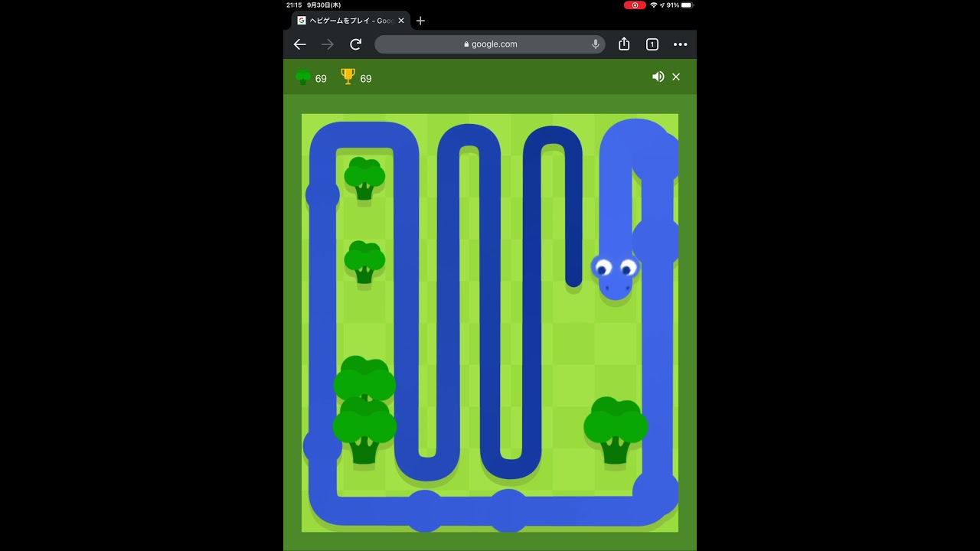Click the red screen recording indicator
Screen dimensions: 980x551
point(635,5)
